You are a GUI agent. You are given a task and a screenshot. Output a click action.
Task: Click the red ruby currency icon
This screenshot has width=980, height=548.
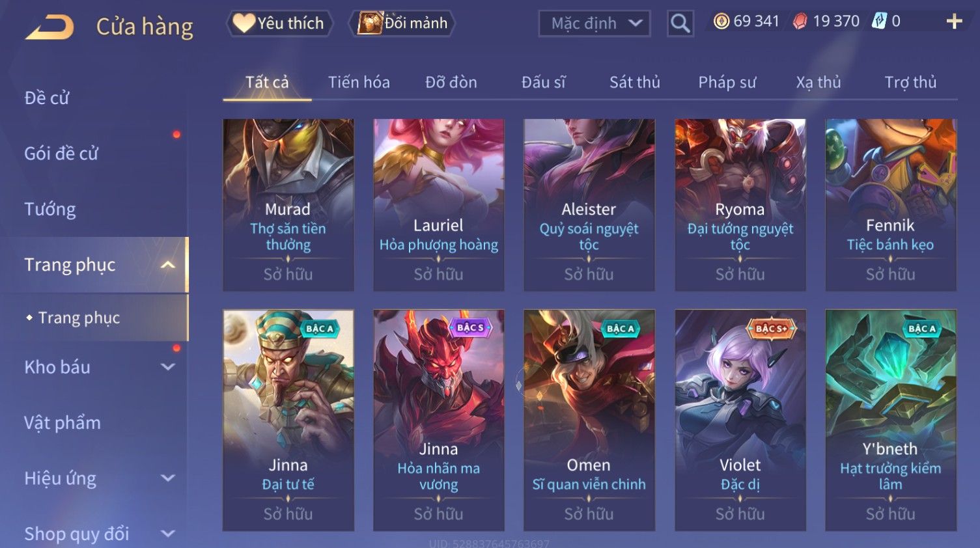pos(800,21)
